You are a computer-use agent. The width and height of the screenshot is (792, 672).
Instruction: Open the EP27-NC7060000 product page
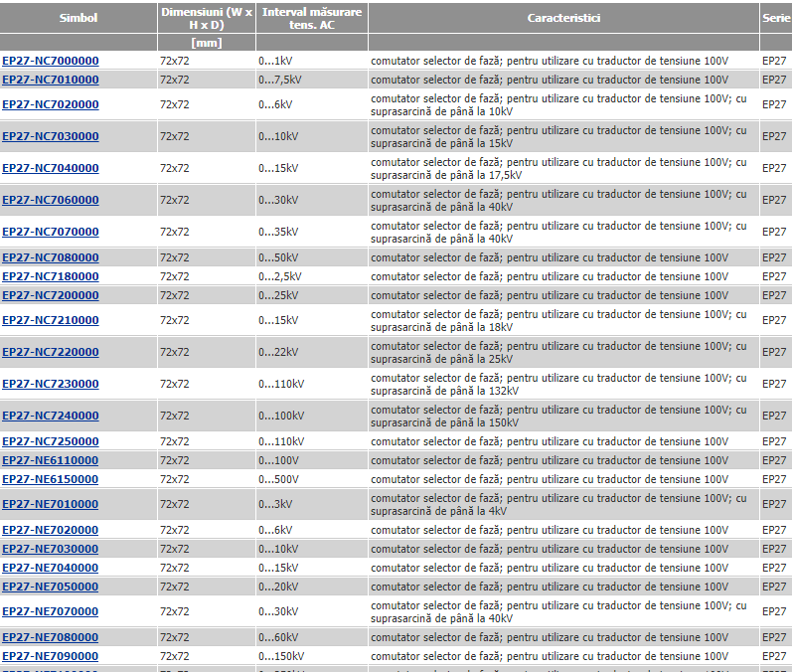point(51,200)
